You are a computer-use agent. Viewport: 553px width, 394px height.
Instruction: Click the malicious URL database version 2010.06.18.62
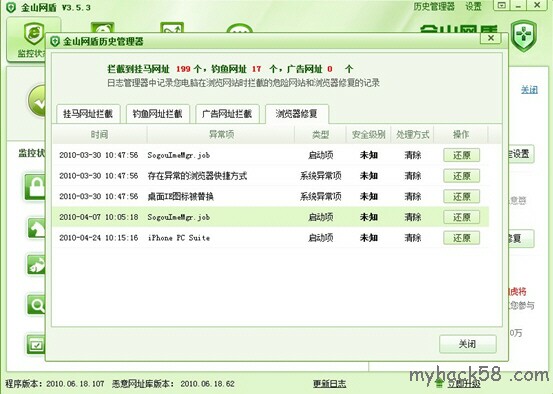pos(207,384)
